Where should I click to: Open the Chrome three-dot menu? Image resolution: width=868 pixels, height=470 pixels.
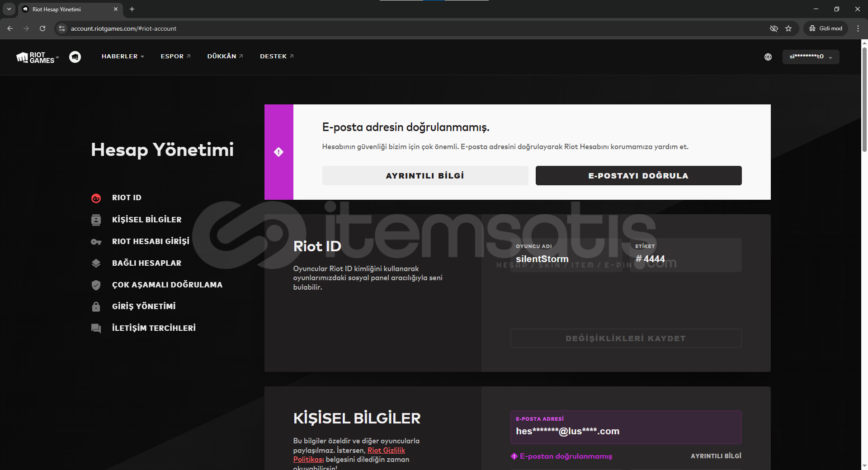pos(858,28)
